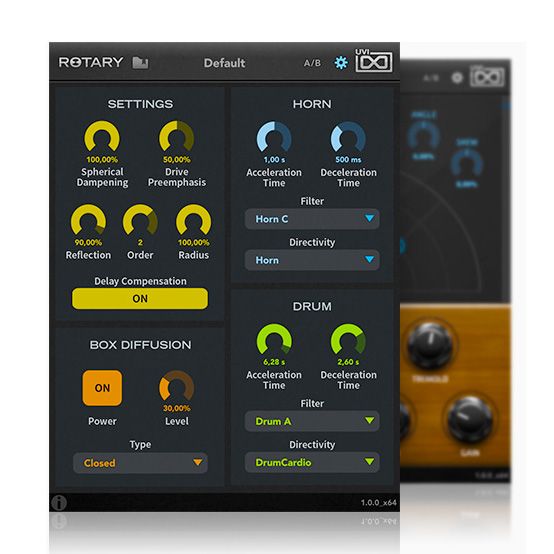Open Horn Directivity dropdown showing Horn
Image resolution: width=554 pixels, height=554 pixels.
coord(312,260)
